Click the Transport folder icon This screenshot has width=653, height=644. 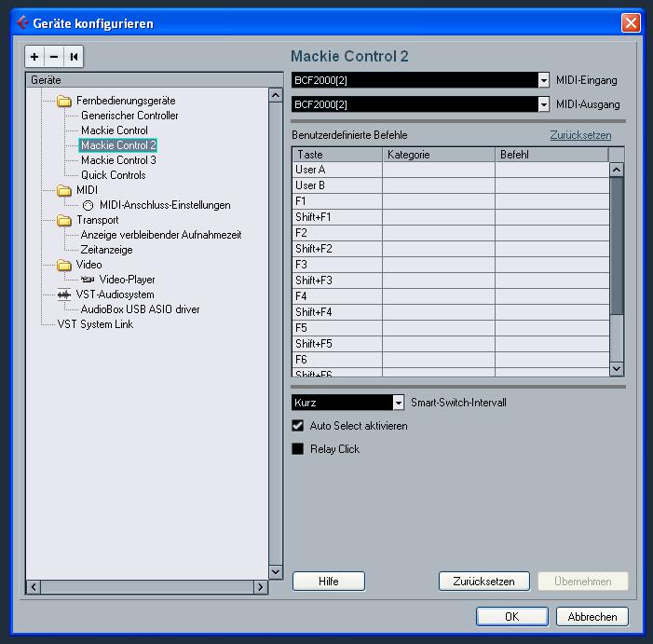[64, 220]
